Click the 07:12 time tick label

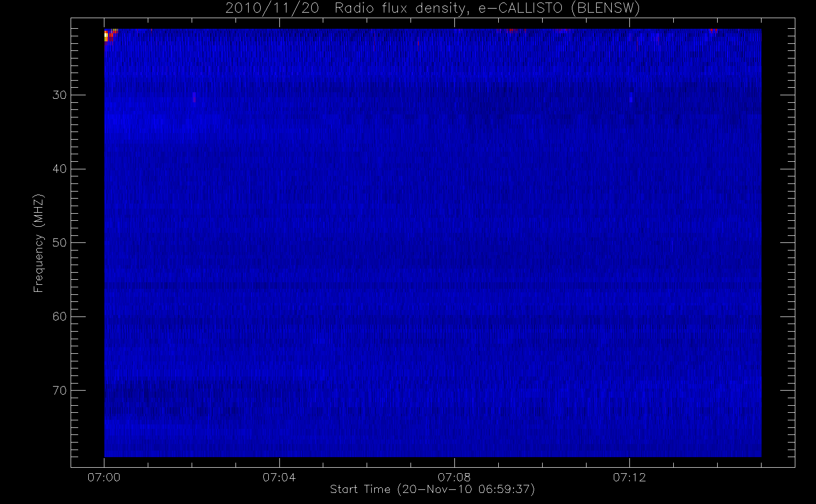[x=629, y=477]
